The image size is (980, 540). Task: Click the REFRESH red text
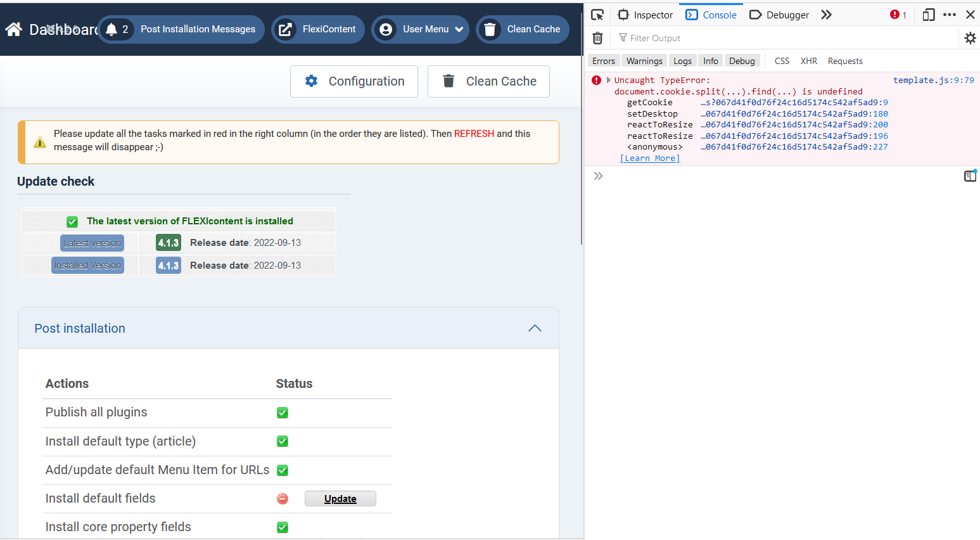click(474, 134)
